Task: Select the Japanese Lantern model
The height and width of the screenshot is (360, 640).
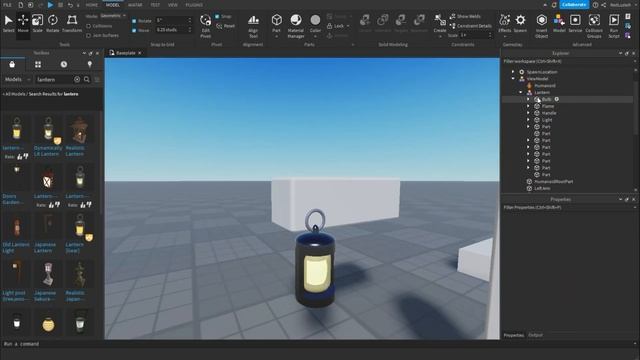Action: click(x=47, y=234)
